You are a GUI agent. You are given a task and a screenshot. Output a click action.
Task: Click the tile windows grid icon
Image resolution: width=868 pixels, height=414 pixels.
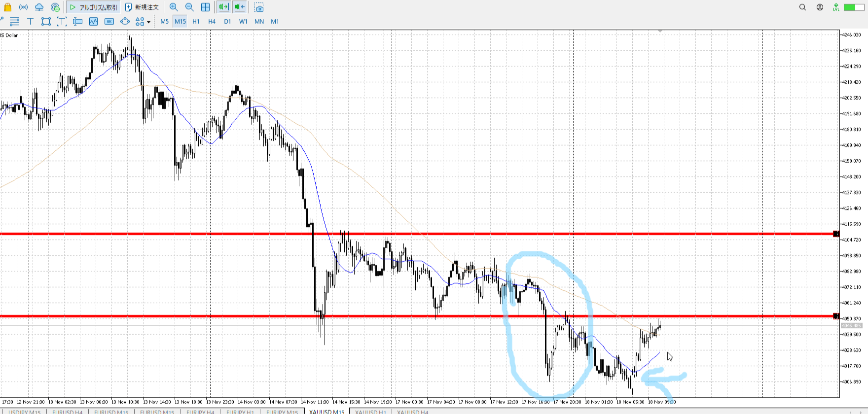pyautogui.click(x=205, y=7)
